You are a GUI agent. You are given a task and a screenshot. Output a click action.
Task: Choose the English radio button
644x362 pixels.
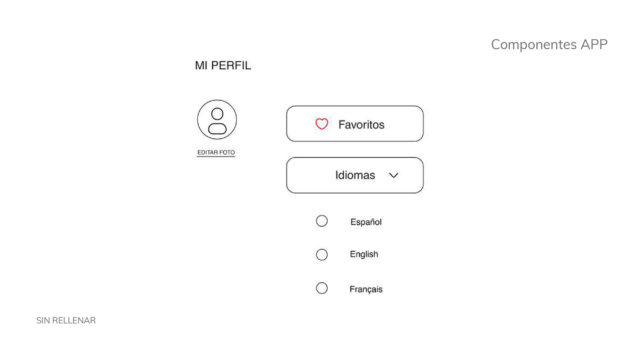(x=322, y=255)
